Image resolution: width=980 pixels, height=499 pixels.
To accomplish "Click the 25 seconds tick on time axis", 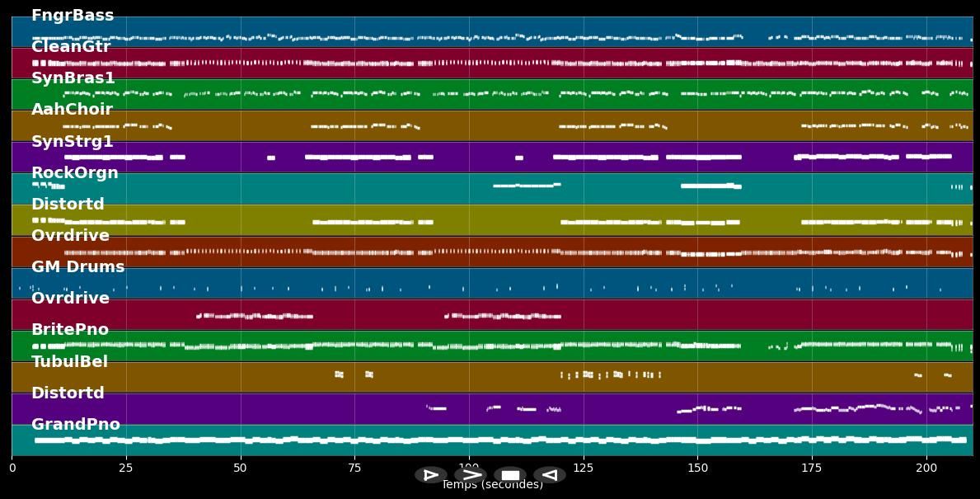I will click(x=126, y=468).
